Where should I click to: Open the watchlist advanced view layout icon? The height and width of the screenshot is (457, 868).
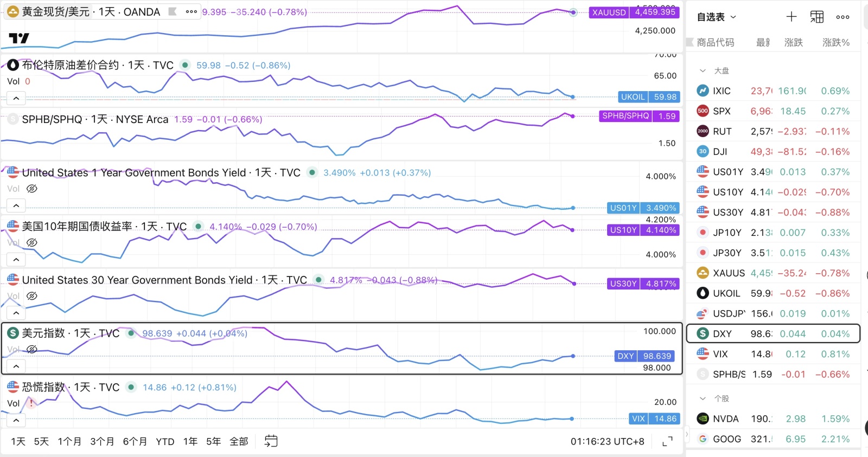(x=817, y=17)
